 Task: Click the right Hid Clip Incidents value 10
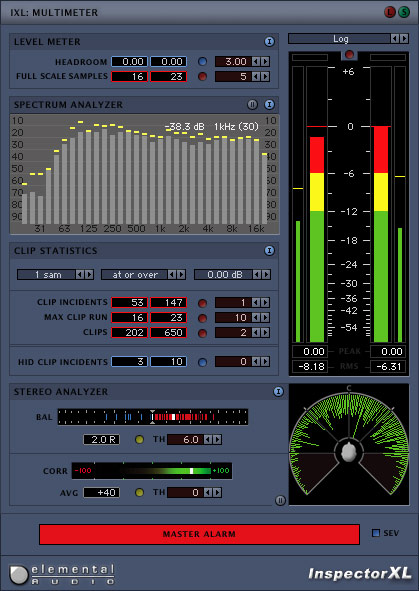point(168,362)
